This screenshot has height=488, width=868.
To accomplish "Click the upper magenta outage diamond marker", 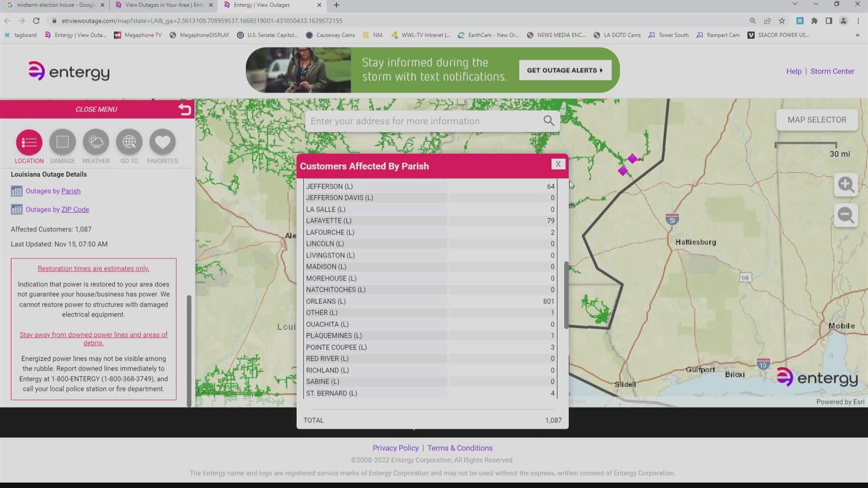I will point(632,159).
